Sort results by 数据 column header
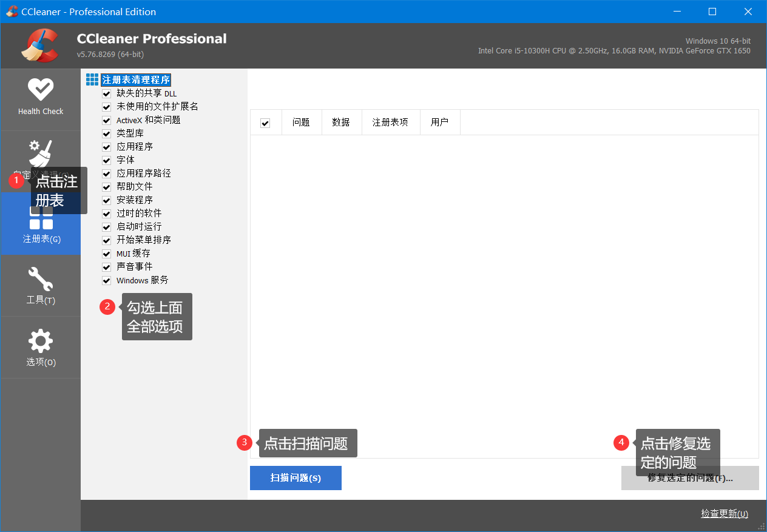 341,123
